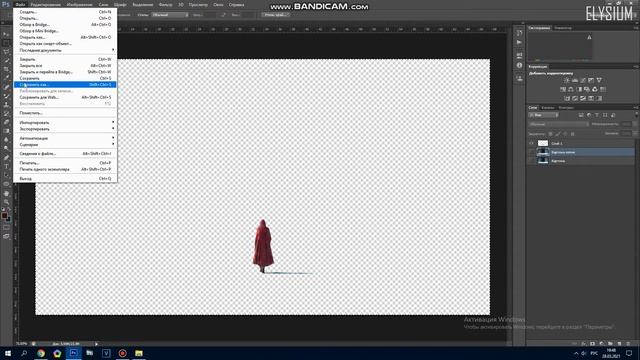Choose Сохранить для Web... menu entry
640x360 pixels.
[65, 97]
